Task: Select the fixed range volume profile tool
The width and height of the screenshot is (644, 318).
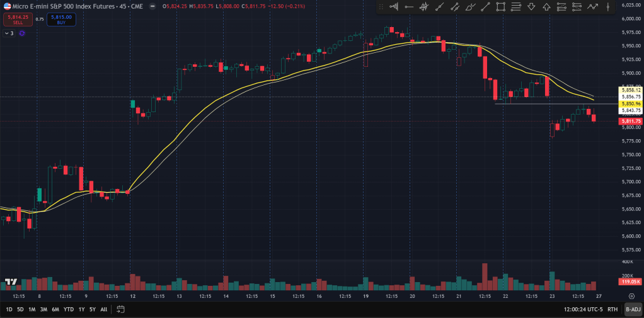Action: [x=394, y=7]
